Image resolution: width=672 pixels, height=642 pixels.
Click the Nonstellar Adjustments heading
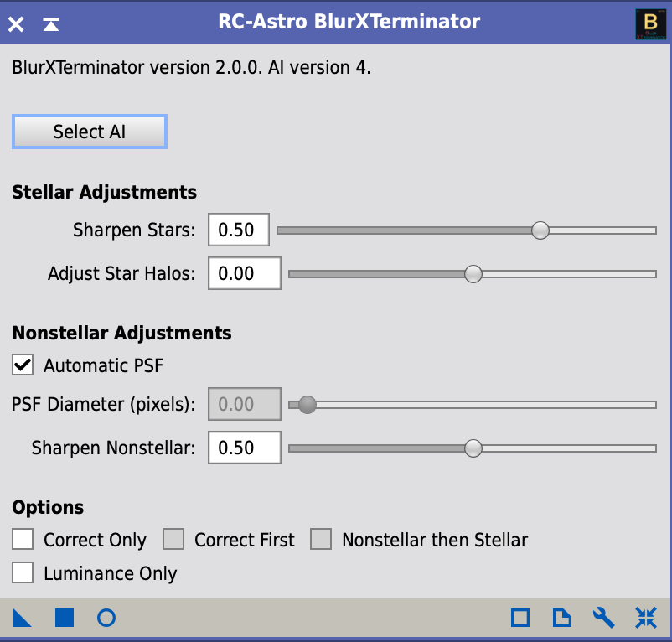coord(121,333)
